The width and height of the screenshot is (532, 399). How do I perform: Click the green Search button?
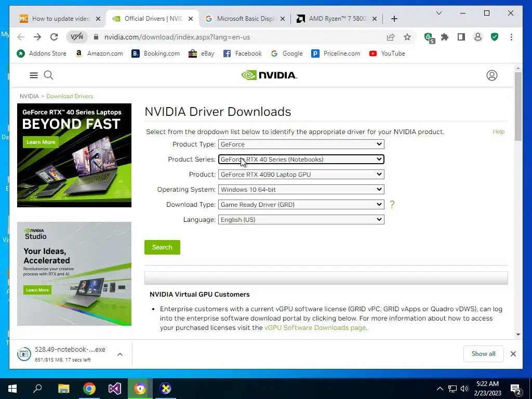(x=162, y=247)
